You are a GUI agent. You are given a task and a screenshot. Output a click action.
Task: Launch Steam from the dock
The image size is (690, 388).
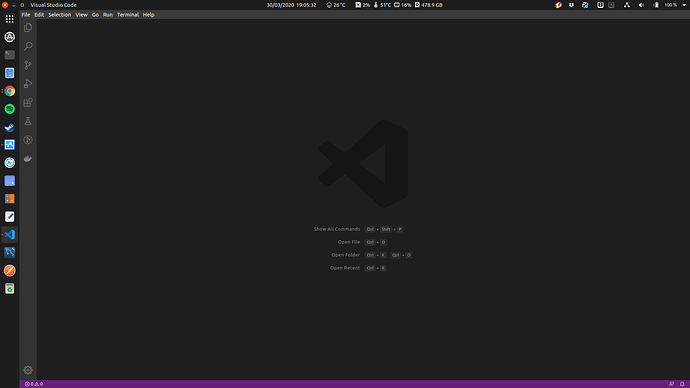(x=10, y=127)
